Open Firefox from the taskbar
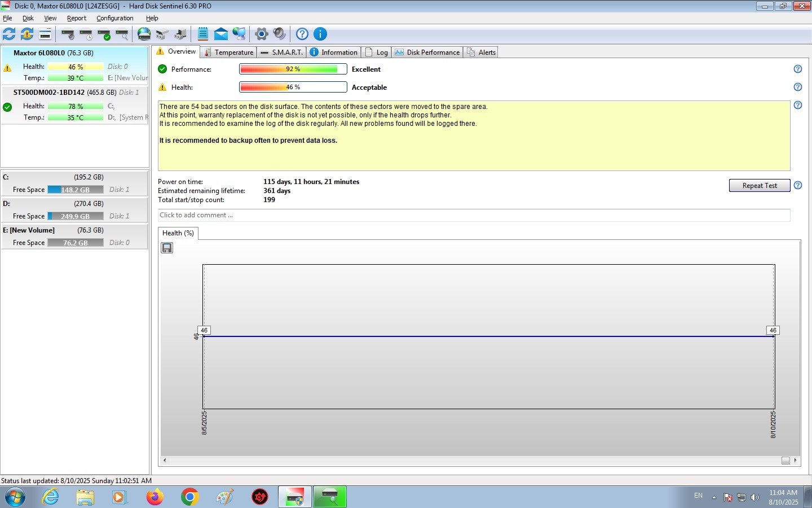Viewport: 812px width, 508px height. [155, 497]
